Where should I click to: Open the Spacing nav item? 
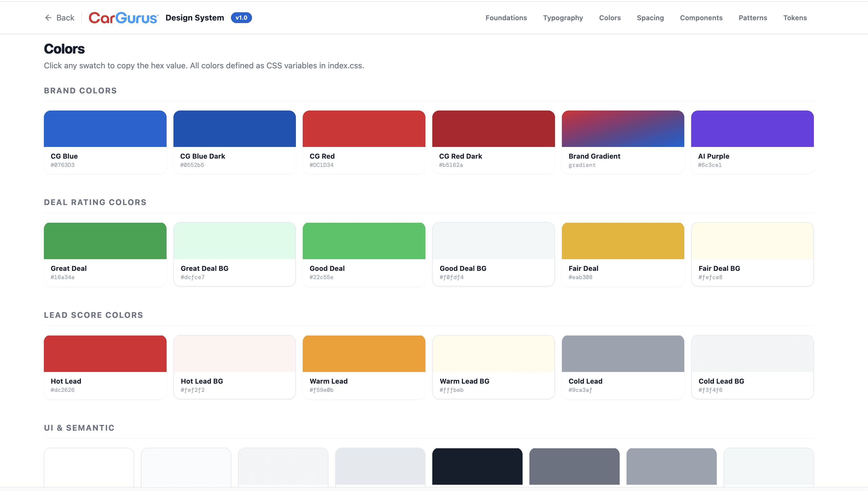(650, 18)
